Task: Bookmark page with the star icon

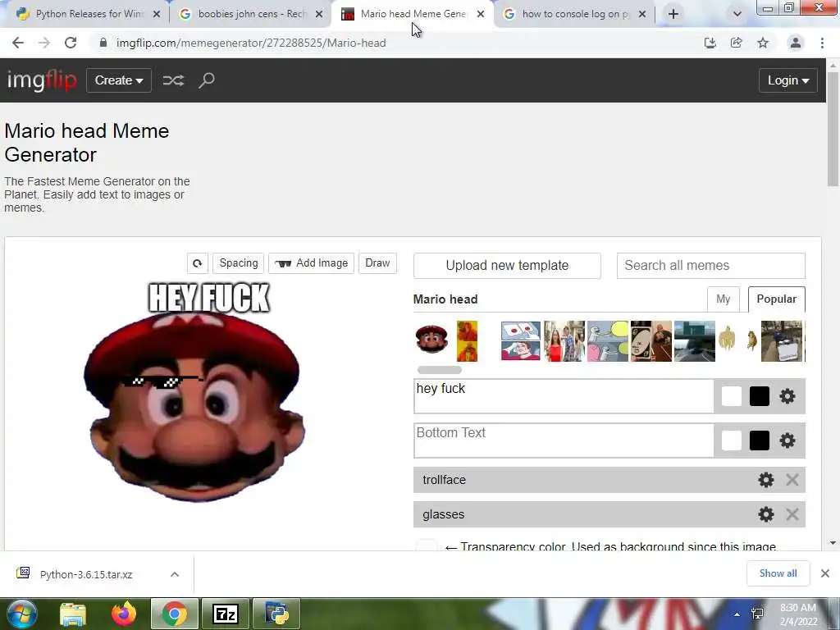Action: click(x=763, y=43)
